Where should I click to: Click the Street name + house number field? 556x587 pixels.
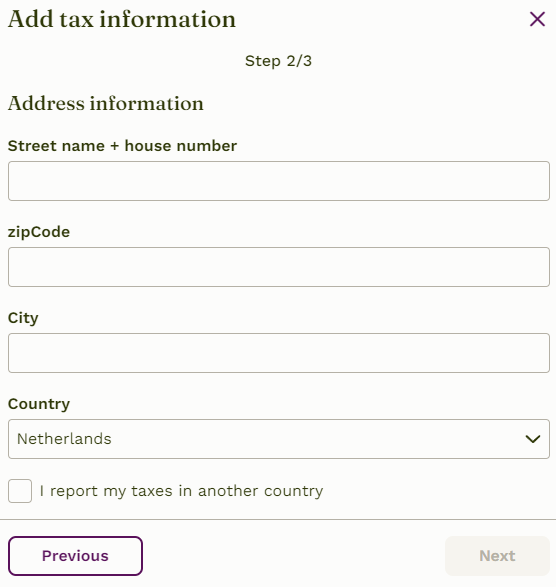(x=279, y=181)
